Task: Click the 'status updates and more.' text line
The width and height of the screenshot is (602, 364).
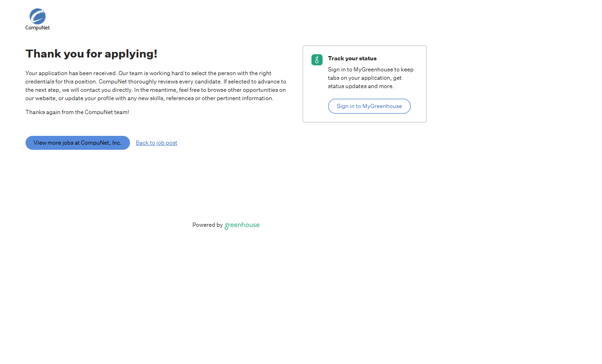Action: pyautogui.click(x=361, y=86)
